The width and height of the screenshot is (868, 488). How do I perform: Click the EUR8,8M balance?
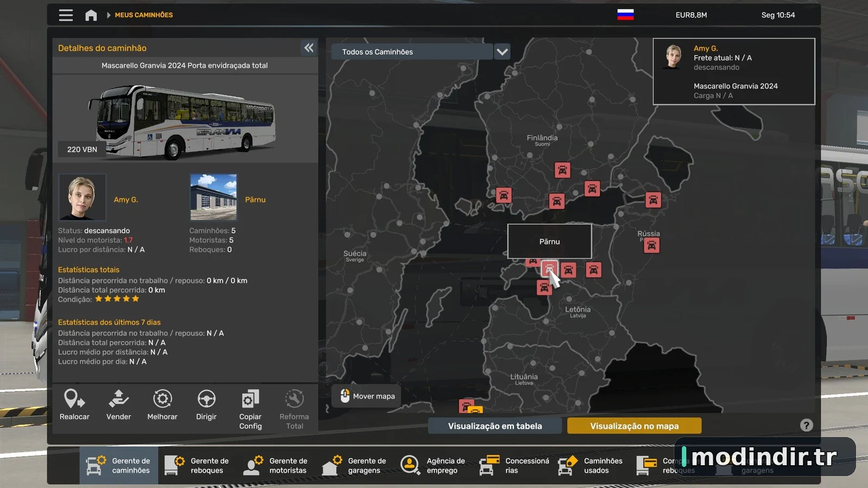pos(691,15)
